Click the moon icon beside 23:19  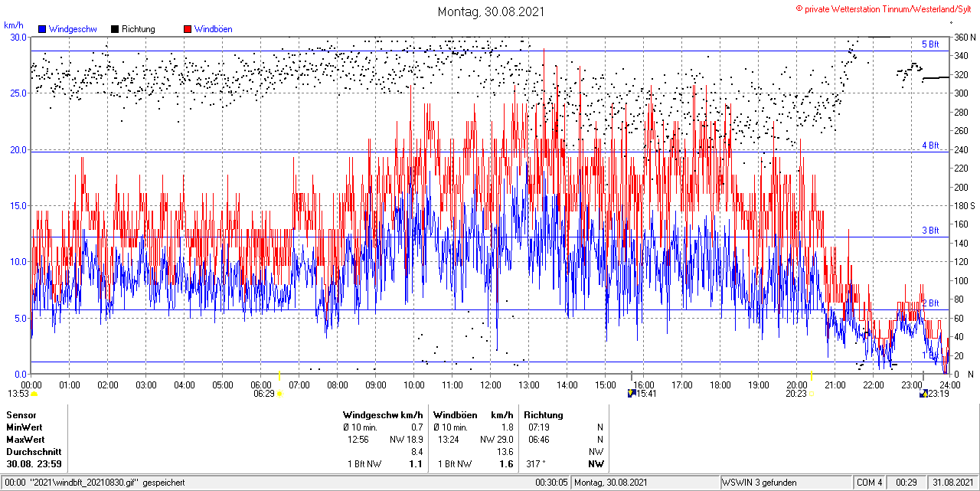[924, 394]
